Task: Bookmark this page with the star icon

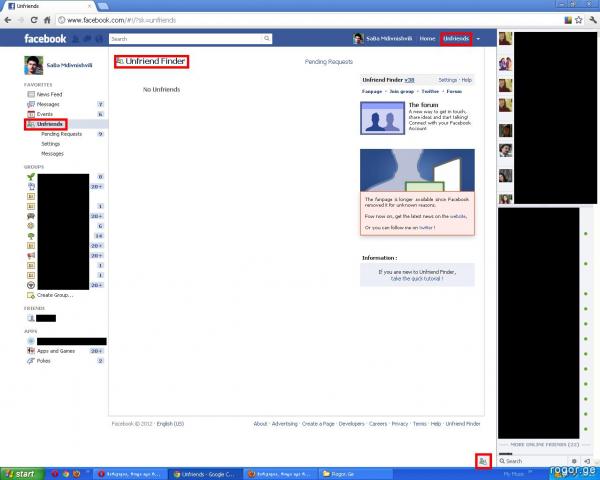Action: 579,20
